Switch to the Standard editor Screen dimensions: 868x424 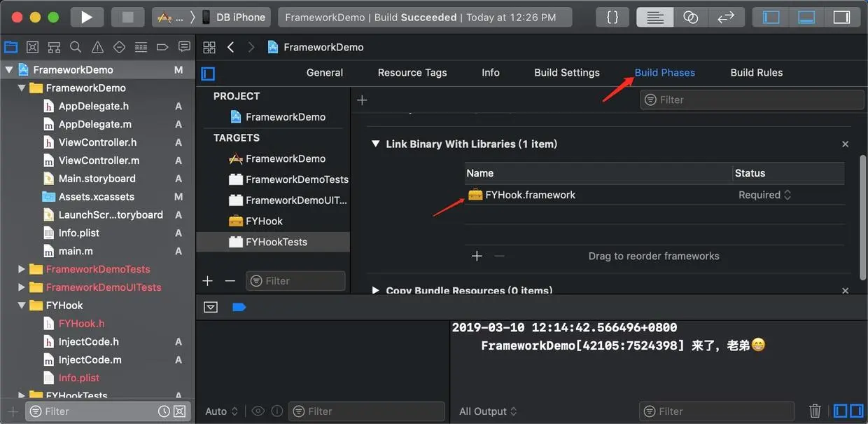pos(654,17)
